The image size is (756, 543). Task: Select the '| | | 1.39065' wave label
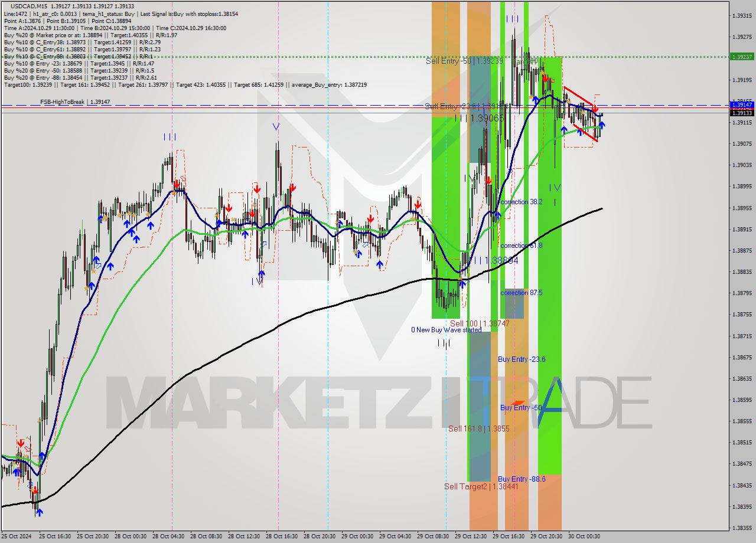click(x=480, y=118)
